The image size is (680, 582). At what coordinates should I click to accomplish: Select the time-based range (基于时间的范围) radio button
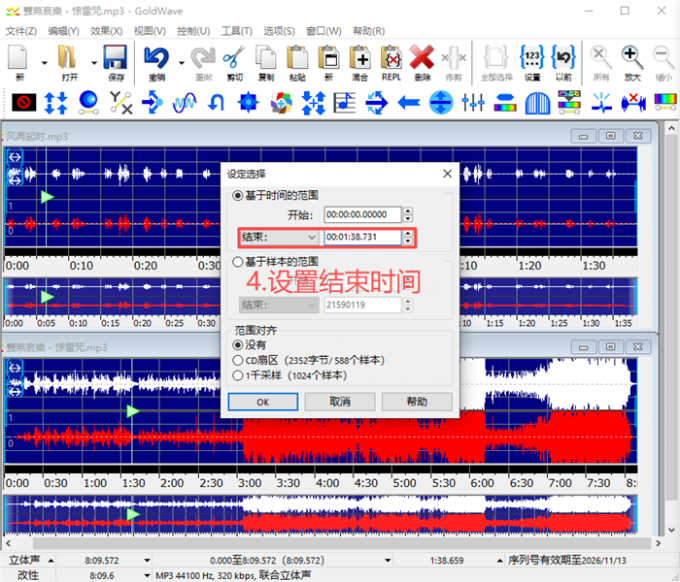238,196
